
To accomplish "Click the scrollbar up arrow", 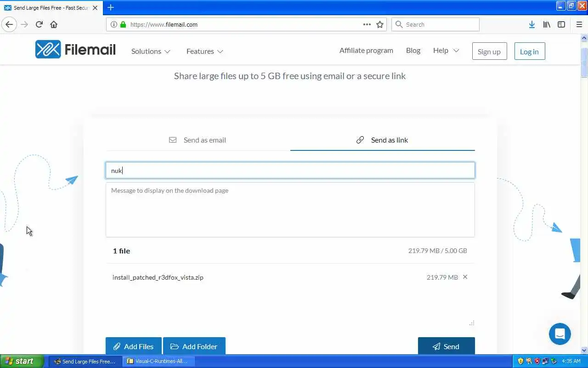I will pos(584,38).
